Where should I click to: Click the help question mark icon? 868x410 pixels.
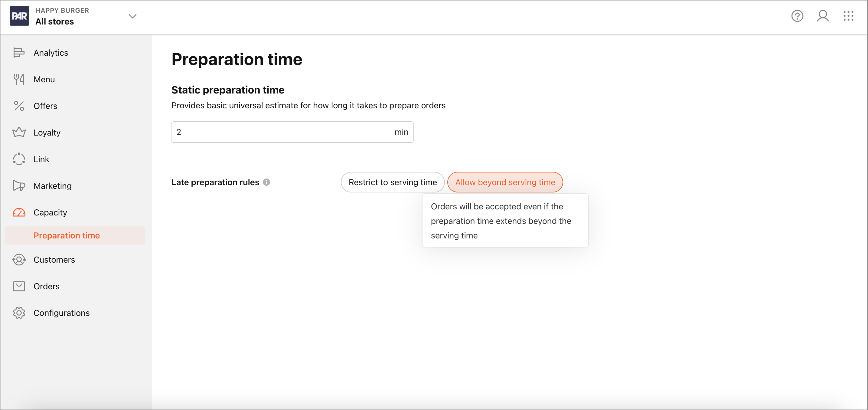click(797, 16)
